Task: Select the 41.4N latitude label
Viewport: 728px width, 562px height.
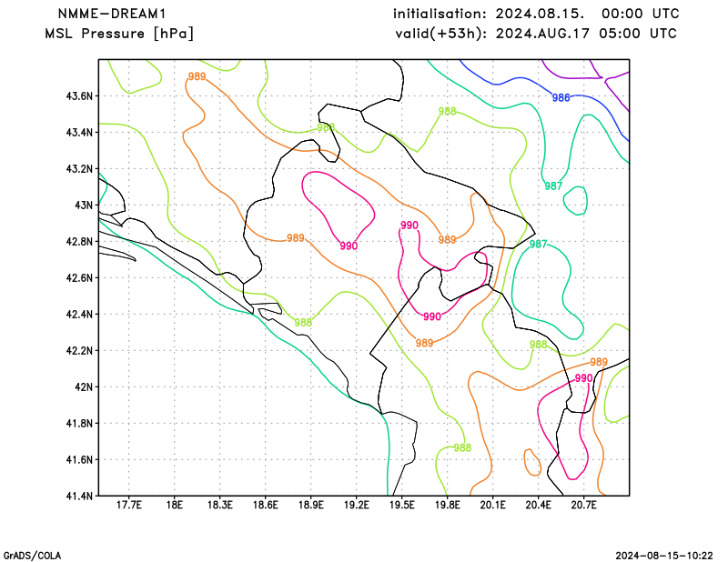Action: click(79, 496)
